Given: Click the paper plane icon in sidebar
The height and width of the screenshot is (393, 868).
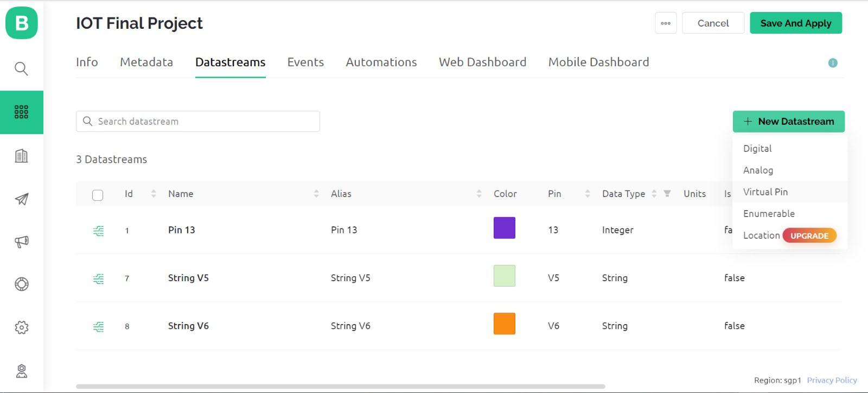Looking at the screenshot, I should click(21, 199).
